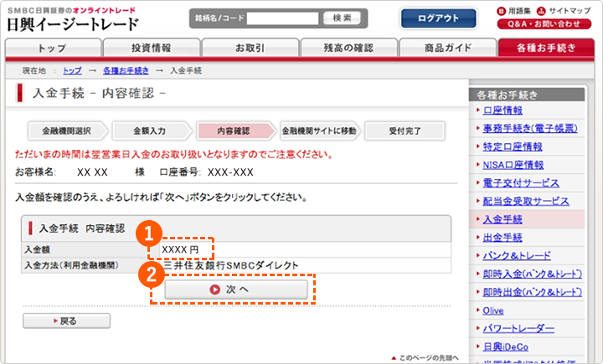Click the 日興イージートレード logo

point(73,24)
